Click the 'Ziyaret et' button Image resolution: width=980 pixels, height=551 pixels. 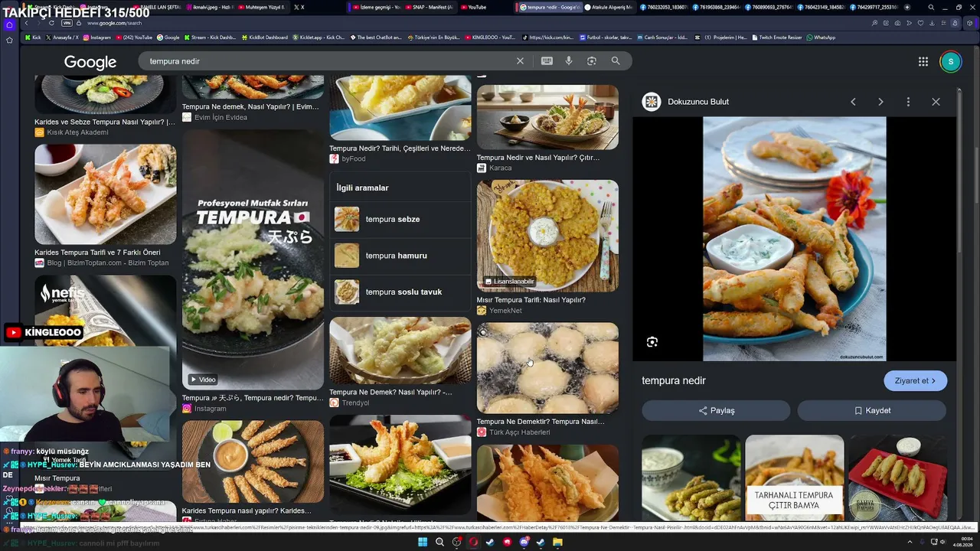tap(916, 381)
